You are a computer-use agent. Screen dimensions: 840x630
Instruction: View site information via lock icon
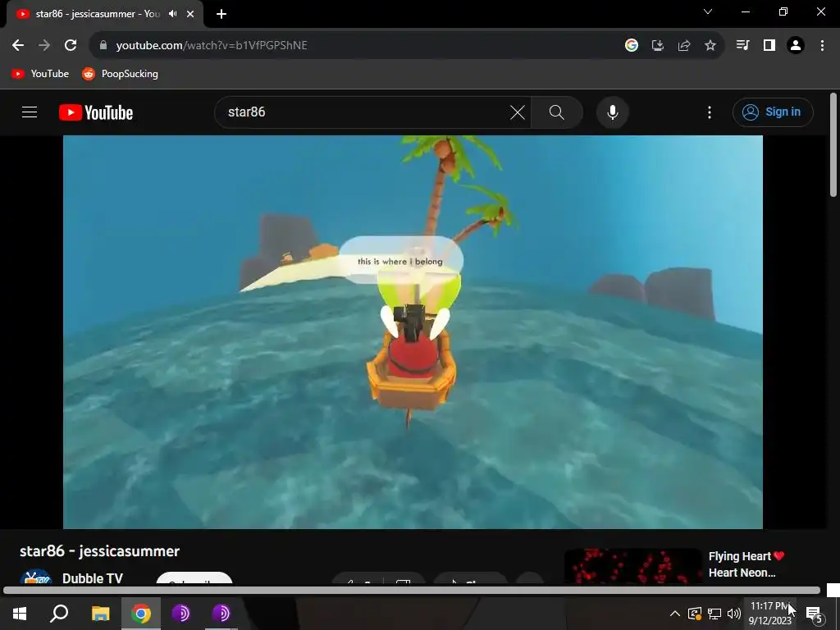[103, 46]
